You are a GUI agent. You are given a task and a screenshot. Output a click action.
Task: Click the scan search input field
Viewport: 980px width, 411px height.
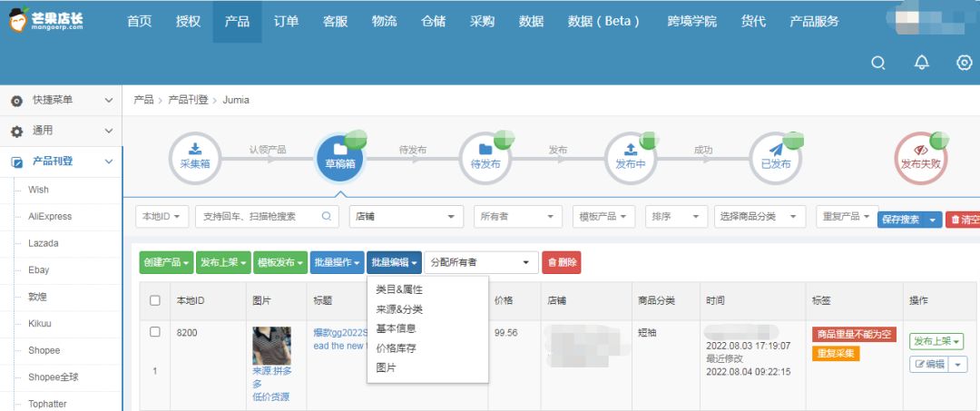[260, 217]
